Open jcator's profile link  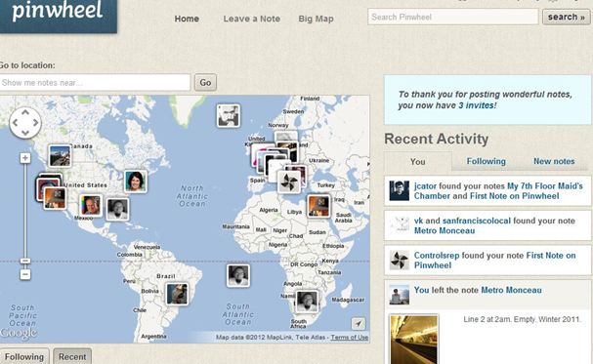[x=425, y=186]
